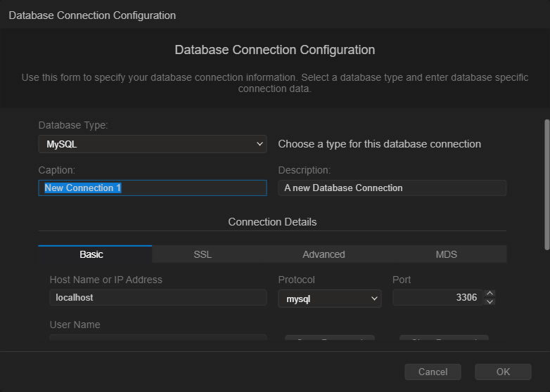Open the Advanced tab
The height and width of the screenshot is (392, 550).
324,254
